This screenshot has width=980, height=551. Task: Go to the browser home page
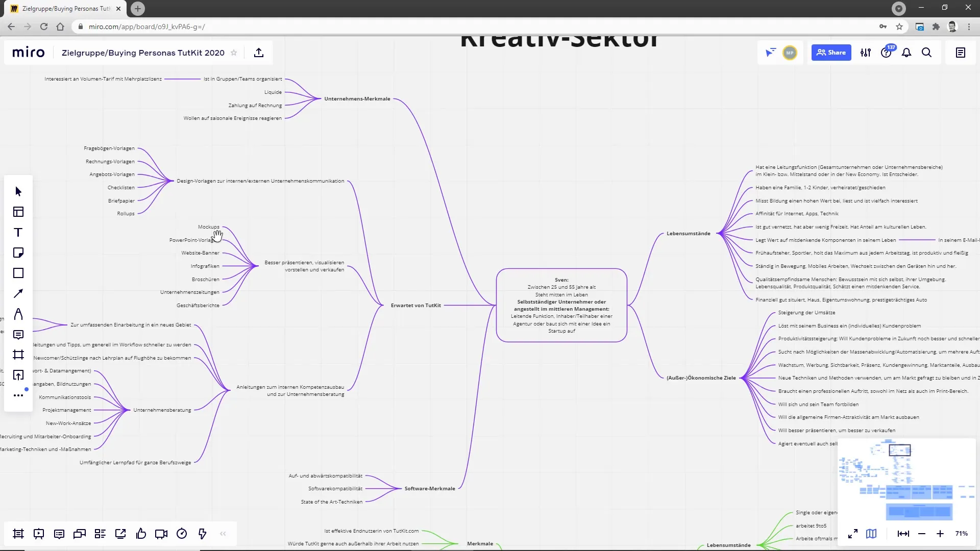60,27
